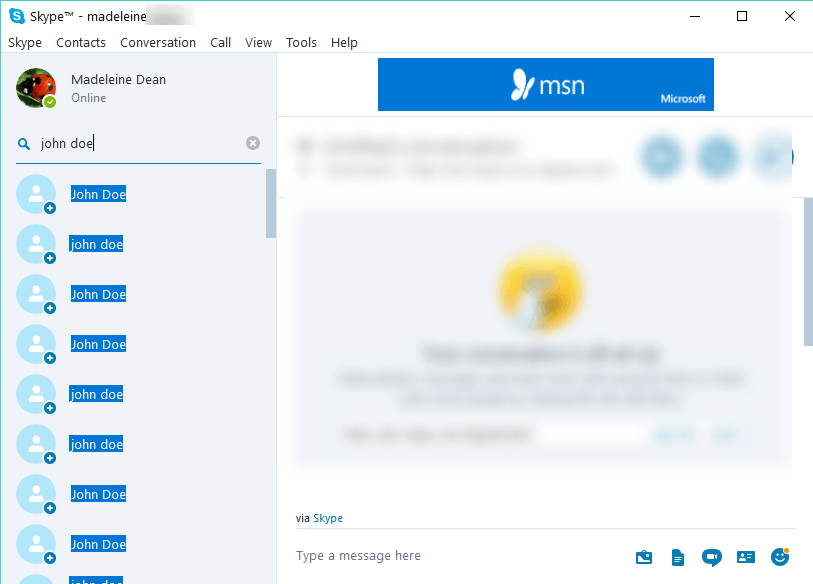The height and width of the screenshot is (584, 813).
Task: Open the Call menu
Action: click(x=220, y=42)
